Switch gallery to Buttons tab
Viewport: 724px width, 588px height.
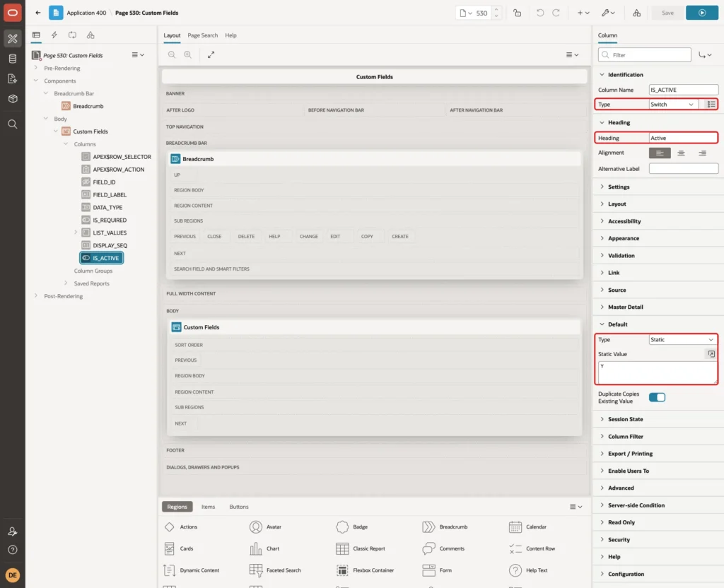(x=239, y=507)
